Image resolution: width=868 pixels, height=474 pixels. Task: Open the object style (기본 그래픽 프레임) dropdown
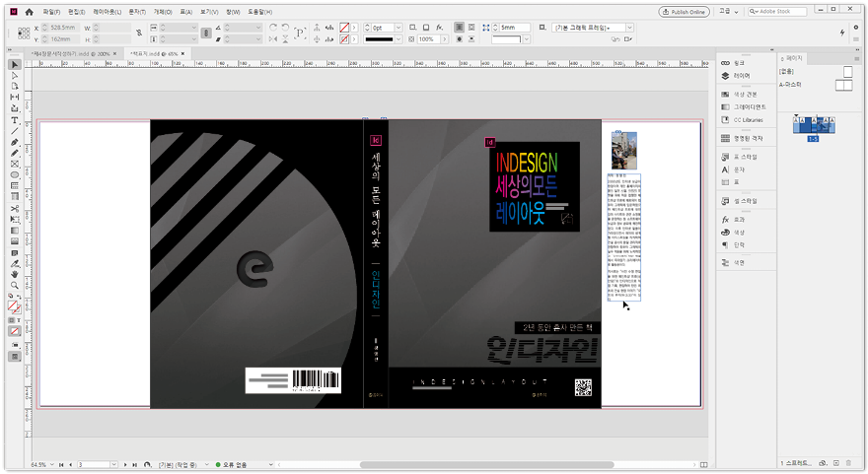[629, 28]
